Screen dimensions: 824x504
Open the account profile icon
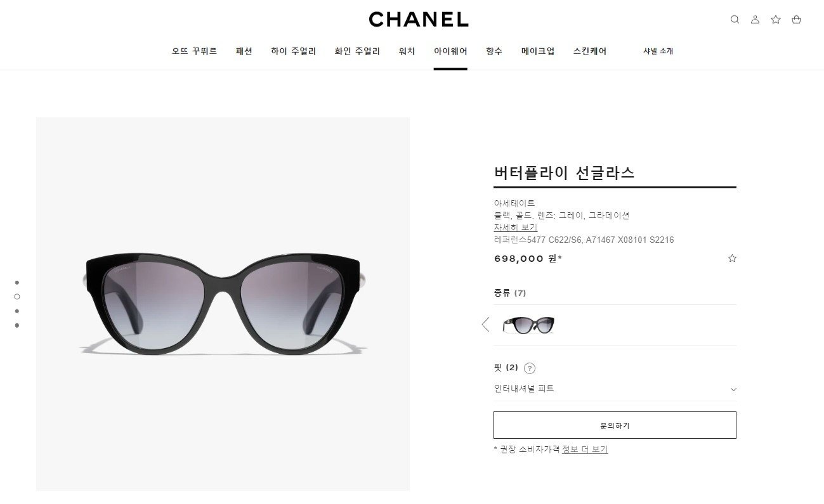click(755, 20)
